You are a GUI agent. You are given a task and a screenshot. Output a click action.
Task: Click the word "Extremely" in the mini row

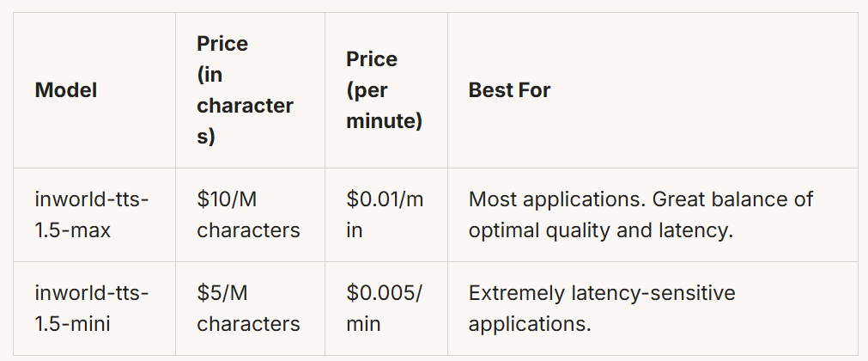click(x=517, y=293)
